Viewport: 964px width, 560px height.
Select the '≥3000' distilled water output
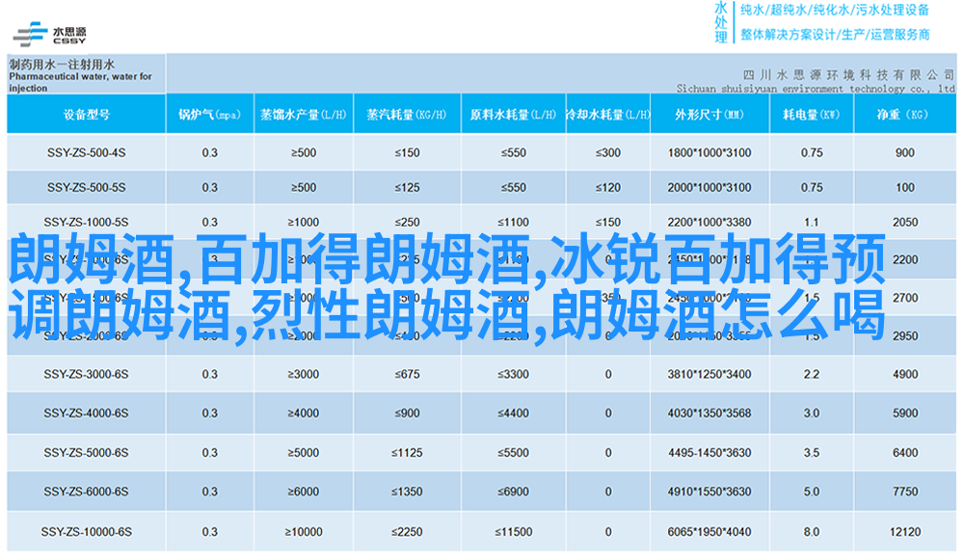pyautogui.click(x=303, y=374)
